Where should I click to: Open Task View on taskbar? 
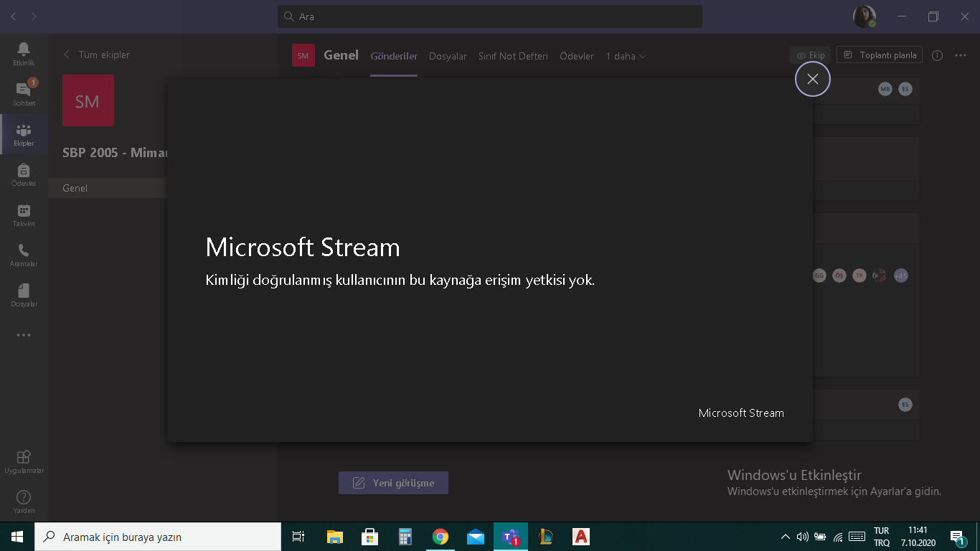coord(298,537)
